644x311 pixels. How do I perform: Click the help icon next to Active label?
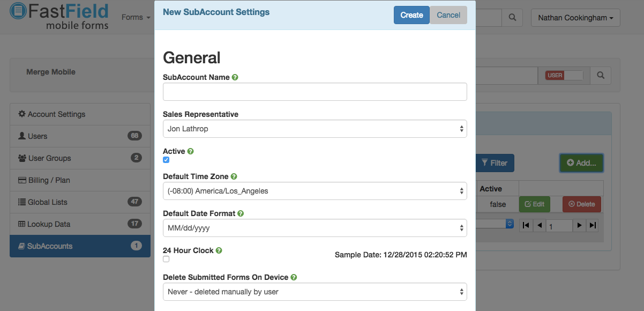click(191, 151)
